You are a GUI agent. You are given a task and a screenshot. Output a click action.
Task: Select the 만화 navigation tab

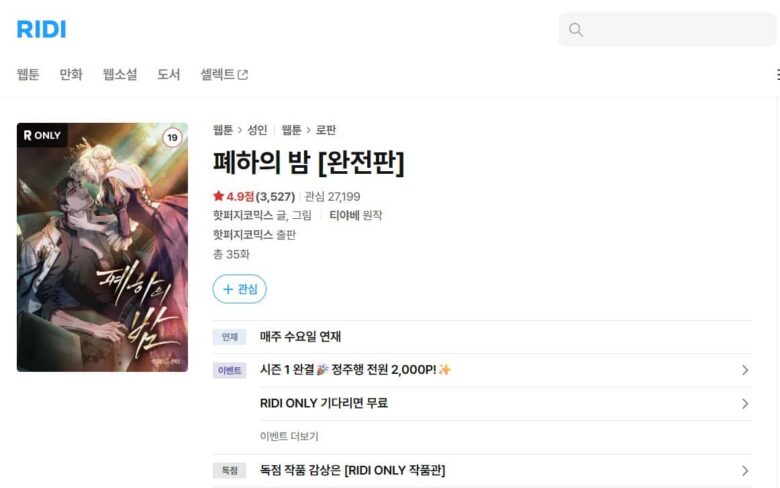click(x=71, y=75)
